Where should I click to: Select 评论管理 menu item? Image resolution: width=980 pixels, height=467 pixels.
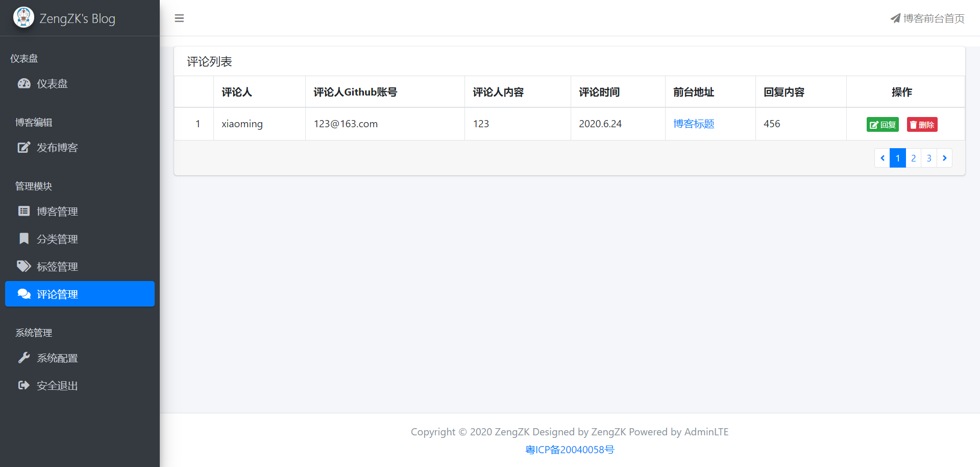pos(80,294)
